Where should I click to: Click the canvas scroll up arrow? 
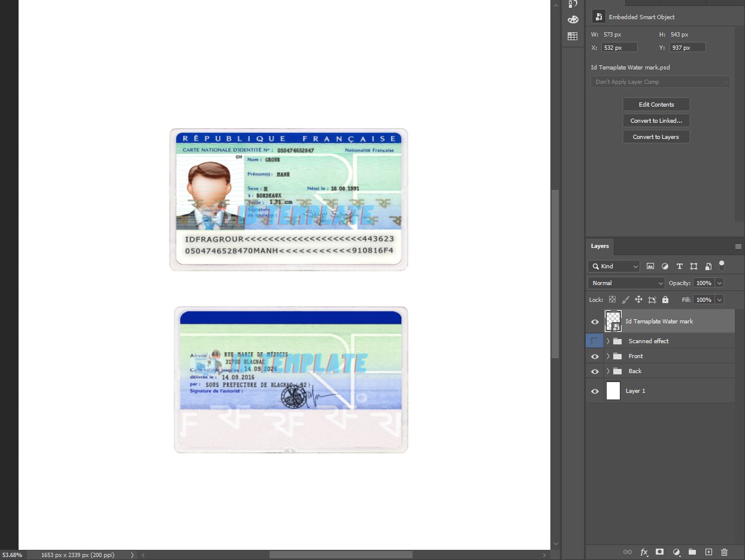click(x=555, y=5)
